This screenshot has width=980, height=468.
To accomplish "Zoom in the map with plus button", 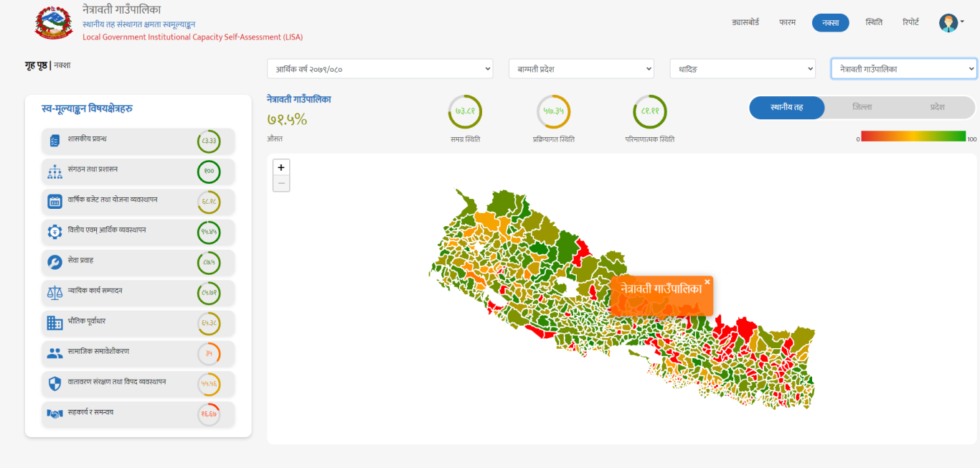I will pyautogui.click(x=281, y=167).
